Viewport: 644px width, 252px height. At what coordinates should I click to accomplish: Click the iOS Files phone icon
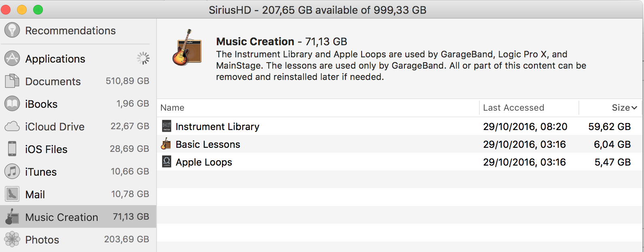[12, 149]
